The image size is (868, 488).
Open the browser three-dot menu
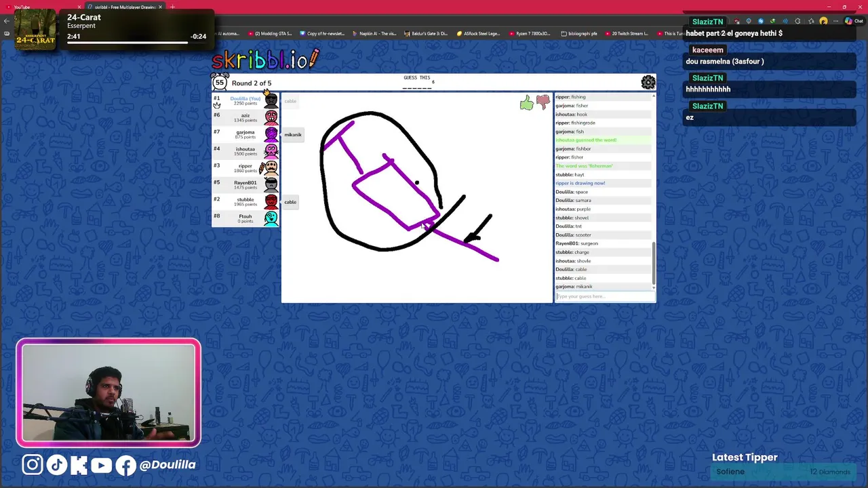835,21
